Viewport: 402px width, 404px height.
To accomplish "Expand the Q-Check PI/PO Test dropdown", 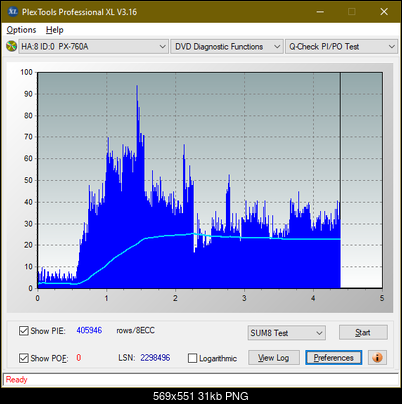I will click(x=341, y=47).
